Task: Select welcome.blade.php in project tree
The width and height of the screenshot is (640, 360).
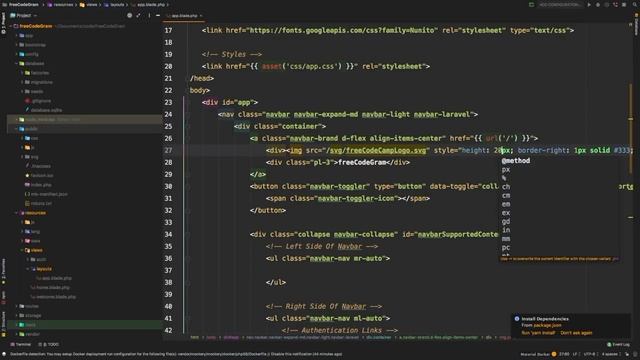Action: 56,297
